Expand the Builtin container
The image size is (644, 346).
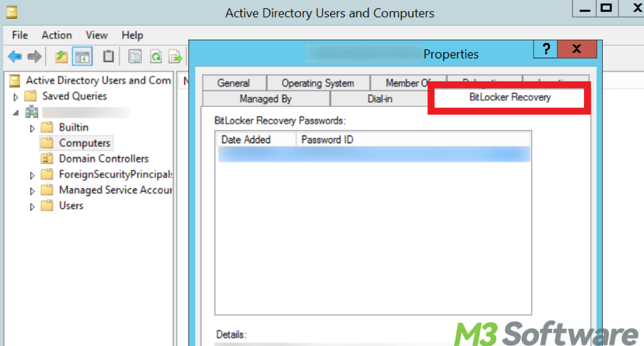tap(31, 127)
